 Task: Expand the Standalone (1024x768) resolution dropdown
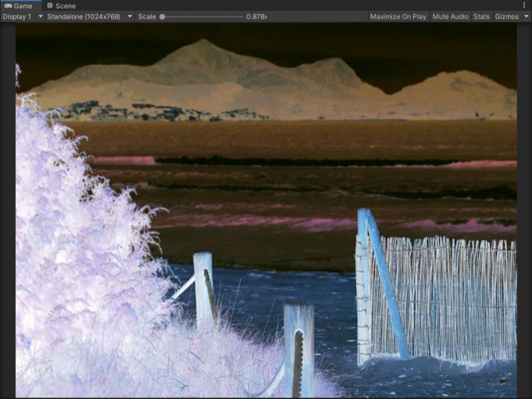[89, 17]
